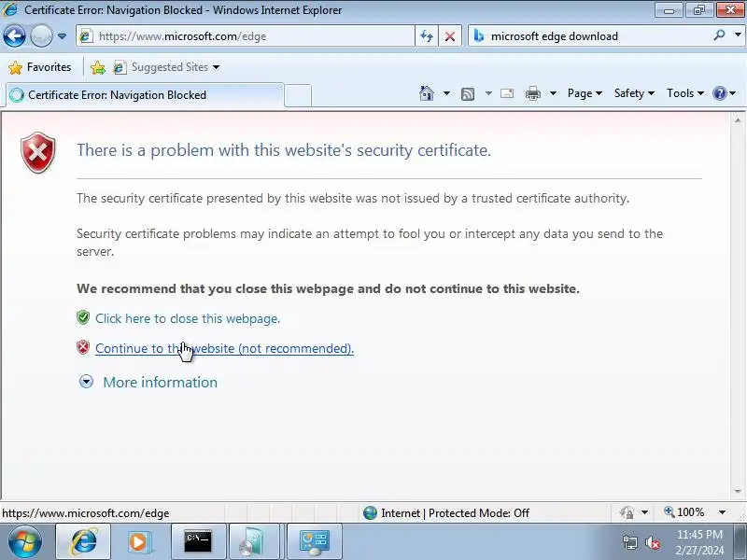Click scrollbar down arrow
Image resolution: width=747 pixels, height=560 pixels.
pos(738,492)
